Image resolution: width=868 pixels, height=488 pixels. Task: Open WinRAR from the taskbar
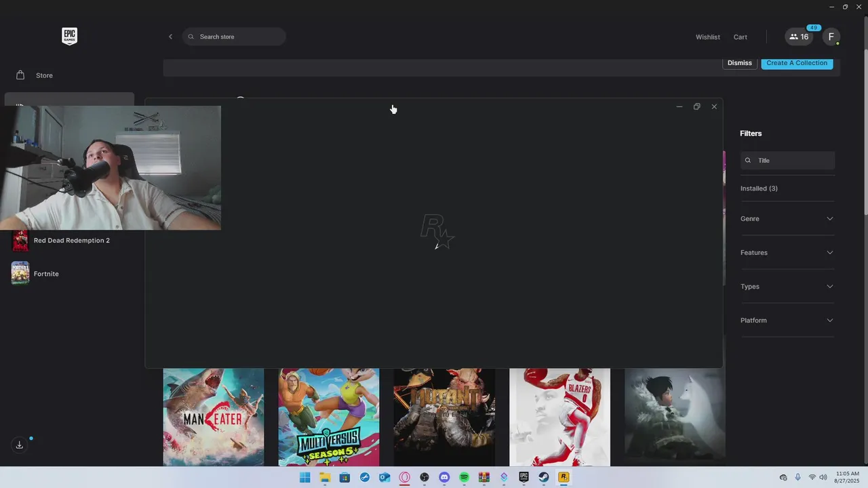pos(484,477)
